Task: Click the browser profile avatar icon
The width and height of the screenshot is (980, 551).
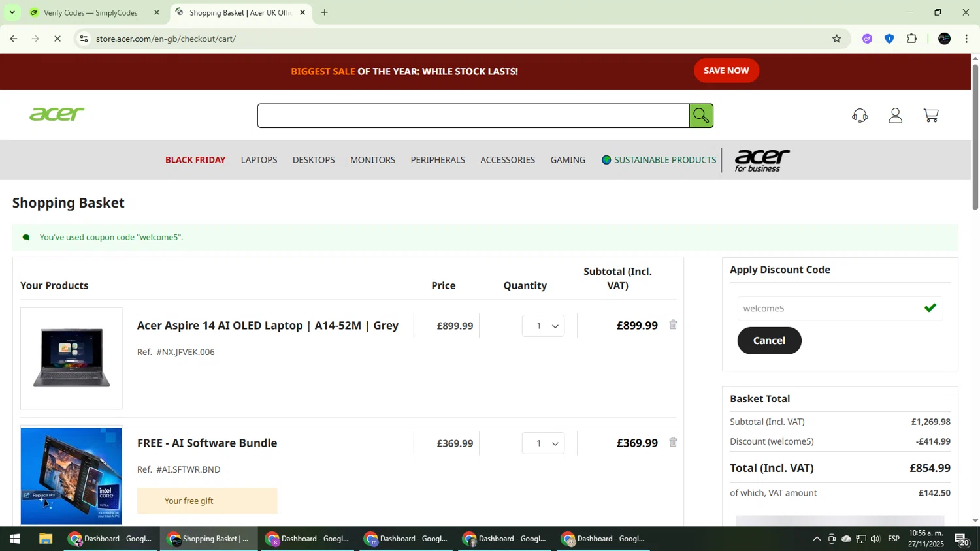Action: point(944,39)
